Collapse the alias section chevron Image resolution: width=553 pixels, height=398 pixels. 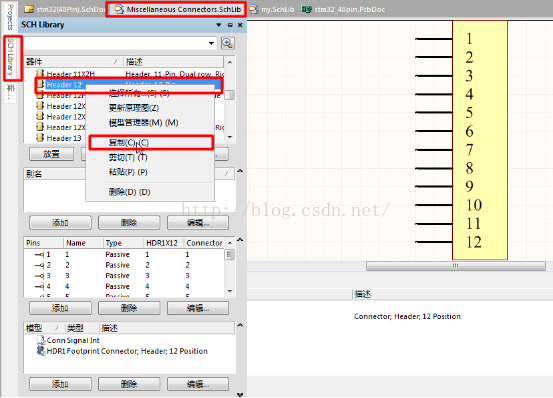tap(240, 171)
